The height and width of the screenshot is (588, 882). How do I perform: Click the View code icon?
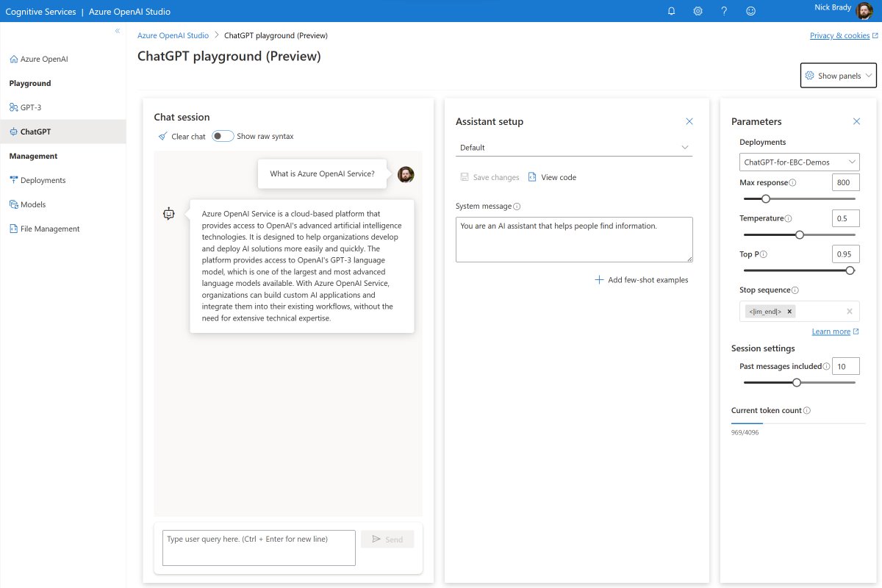point(532,176)
